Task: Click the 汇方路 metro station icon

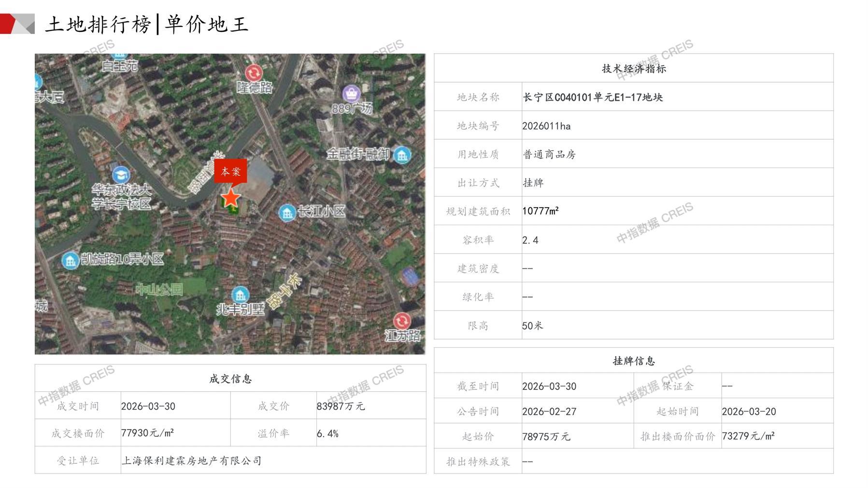Action: (x=401, y=321)
